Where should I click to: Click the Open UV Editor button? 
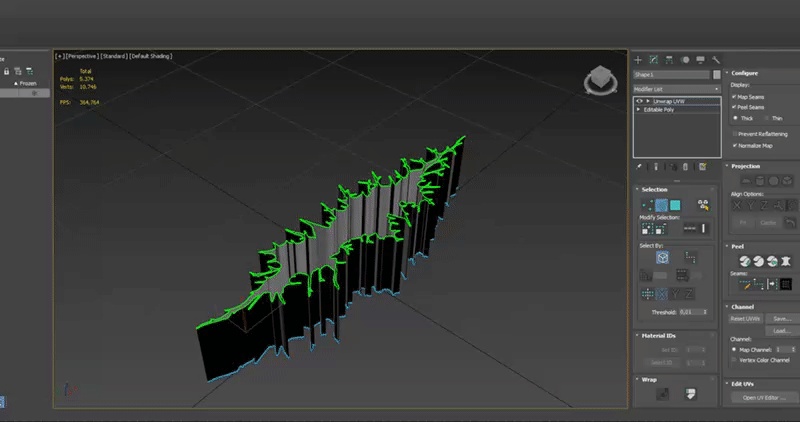[x=764, y=398]
